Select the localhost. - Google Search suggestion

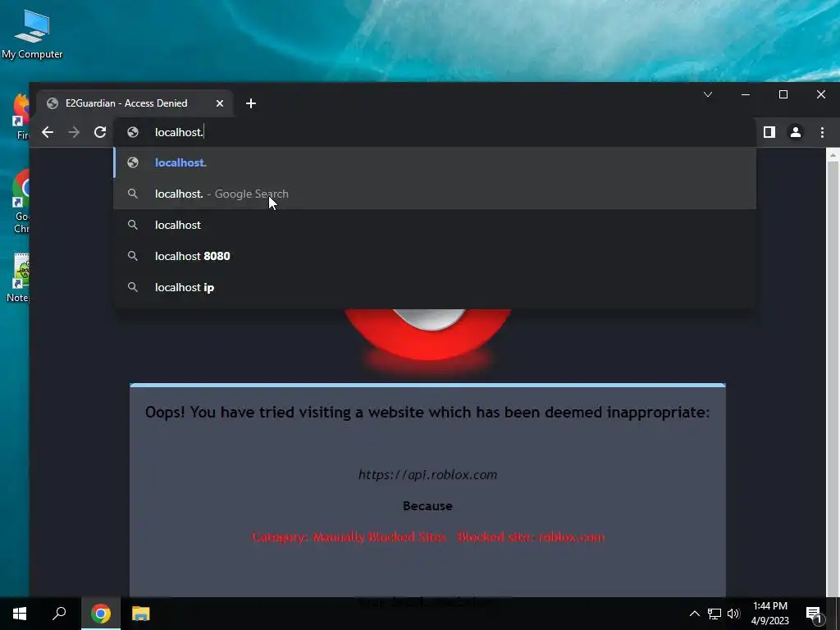pyautogui.click(x=435, y=194)
